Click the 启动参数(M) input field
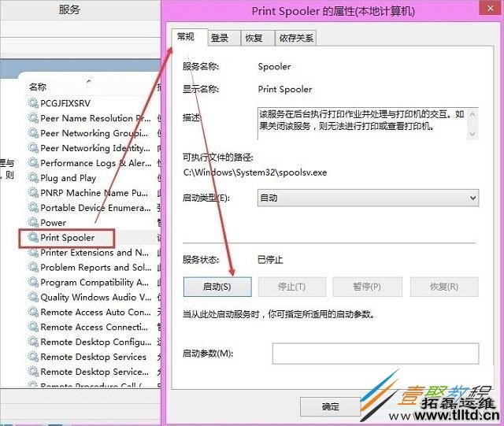 [376, 354]
